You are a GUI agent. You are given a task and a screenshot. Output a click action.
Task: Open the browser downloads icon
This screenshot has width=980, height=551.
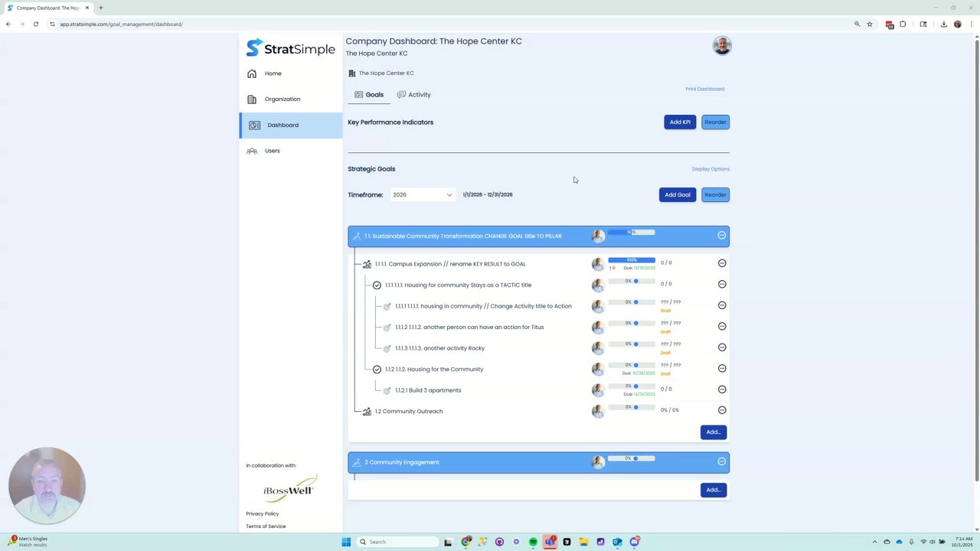[943, 24]
